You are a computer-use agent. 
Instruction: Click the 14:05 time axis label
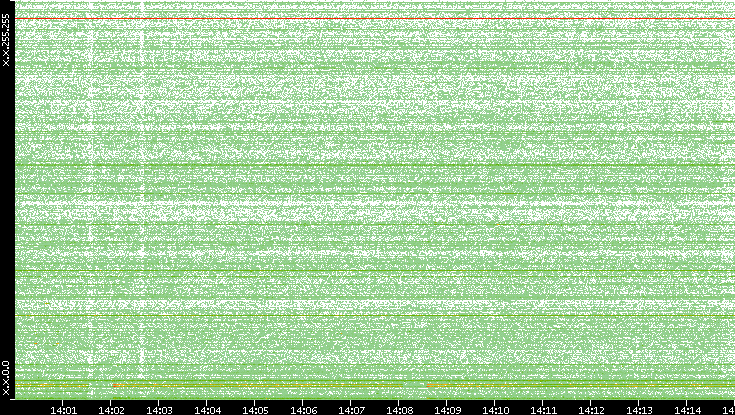(x=255, y=411)
